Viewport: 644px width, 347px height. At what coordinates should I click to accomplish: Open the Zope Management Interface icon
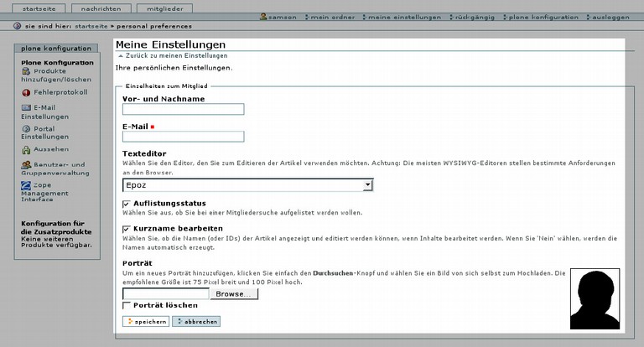coord(27,185)
